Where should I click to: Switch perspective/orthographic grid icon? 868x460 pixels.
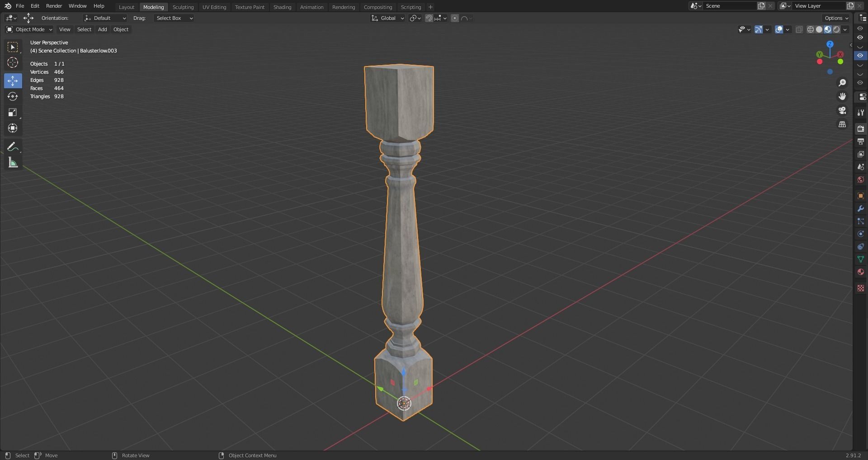[x=842, y=124]
